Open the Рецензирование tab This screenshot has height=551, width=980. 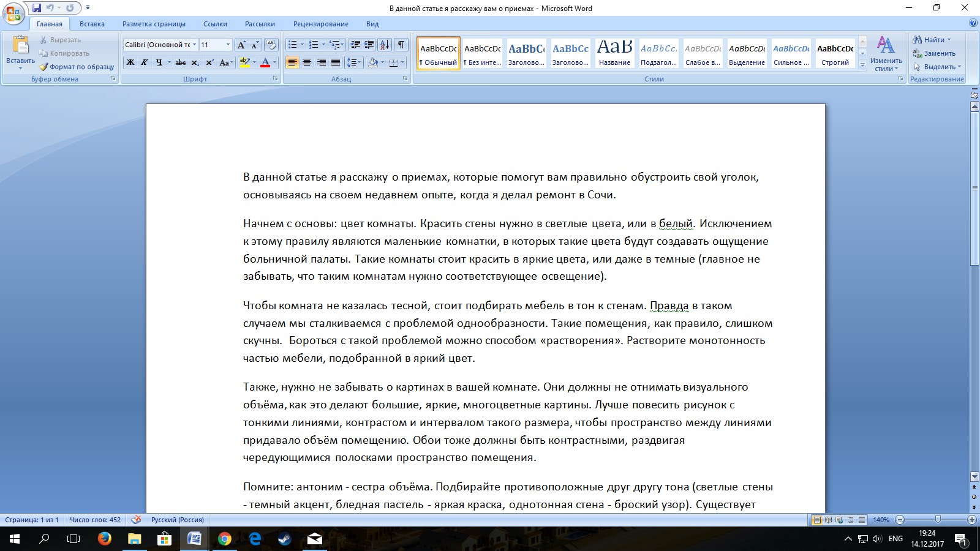click(x=321, y=24)
